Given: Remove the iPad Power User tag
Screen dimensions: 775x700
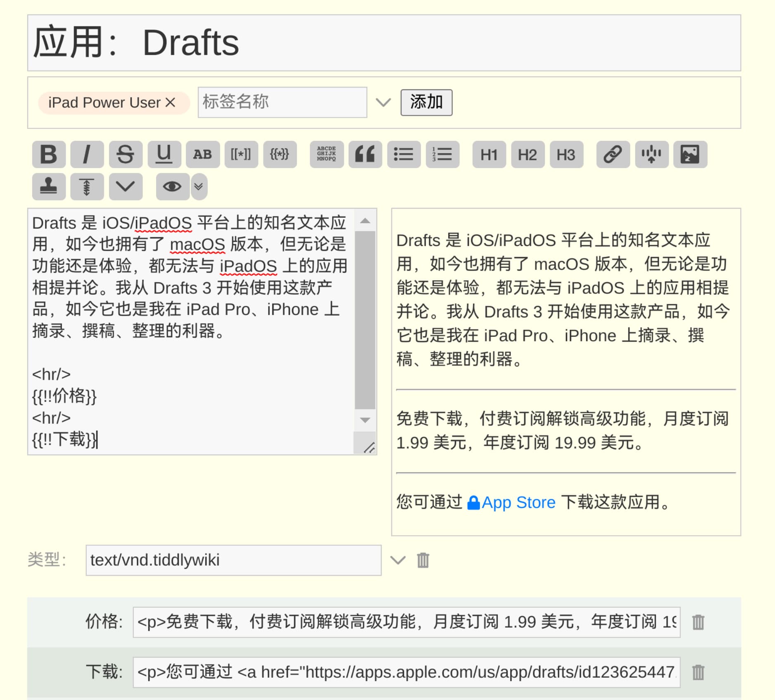Looking at the screenshot, I should [170, 102].
